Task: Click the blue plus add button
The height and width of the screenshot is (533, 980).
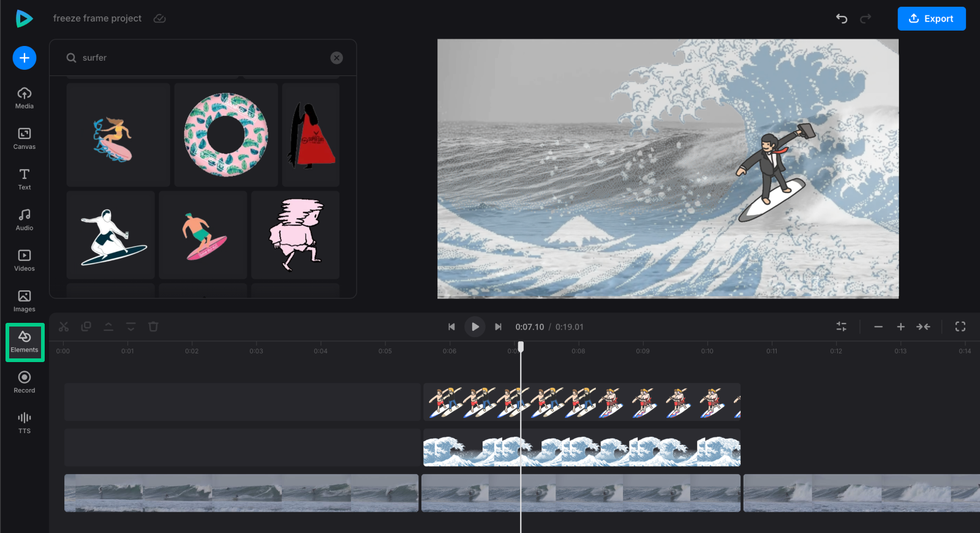Action: (x=24, y=58)
